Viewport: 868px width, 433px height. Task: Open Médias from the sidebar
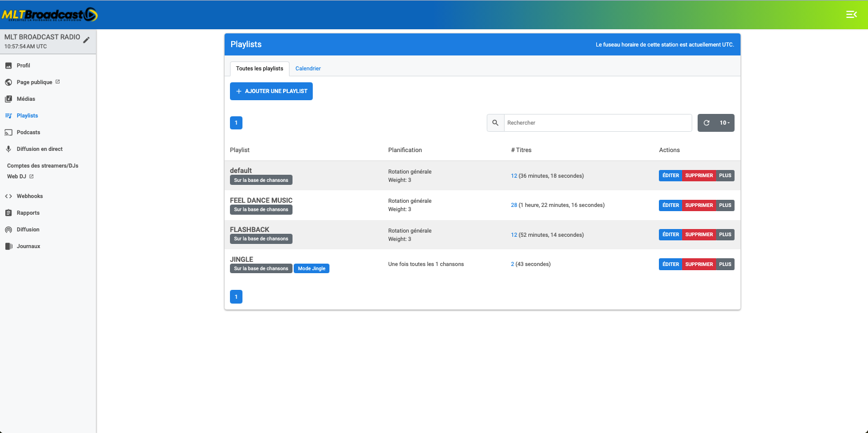click(x=26, y=99)
